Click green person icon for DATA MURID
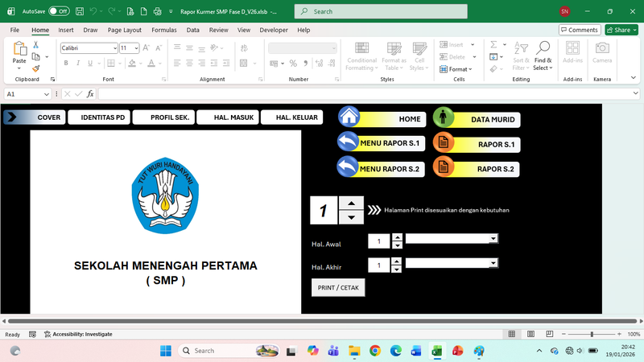The height and width of the screenshot is (362, 644). point(444,117)
